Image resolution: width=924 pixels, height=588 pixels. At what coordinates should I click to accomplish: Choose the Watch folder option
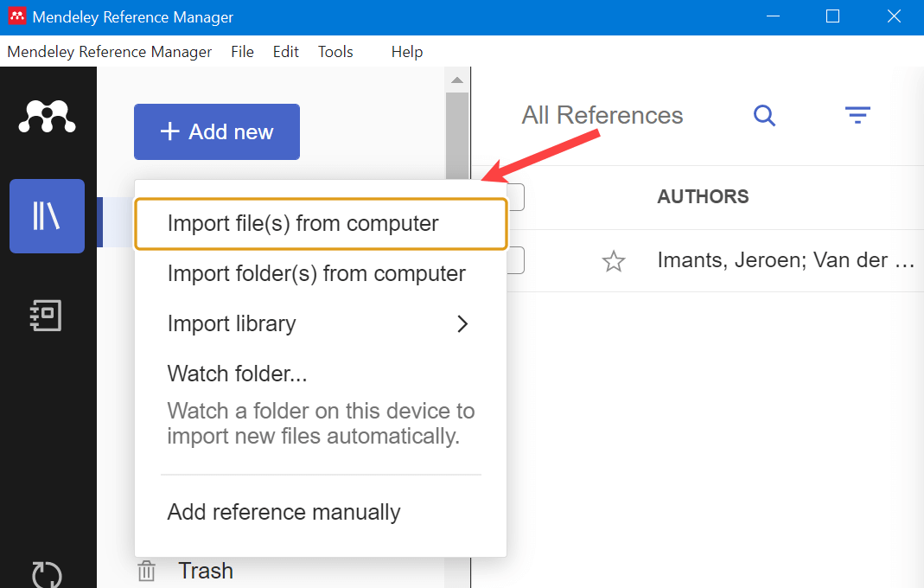[x=237, y=373]
